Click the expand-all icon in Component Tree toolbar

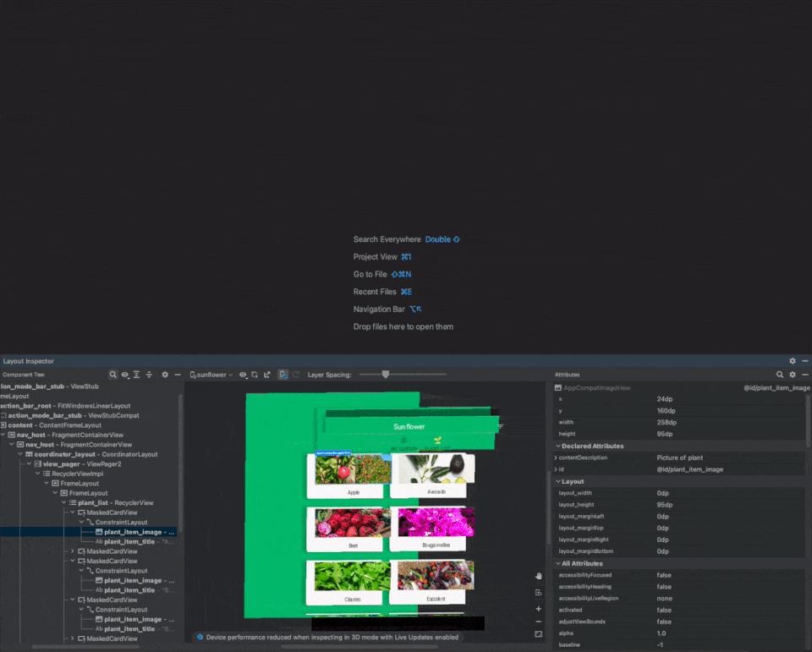(137, 375)
